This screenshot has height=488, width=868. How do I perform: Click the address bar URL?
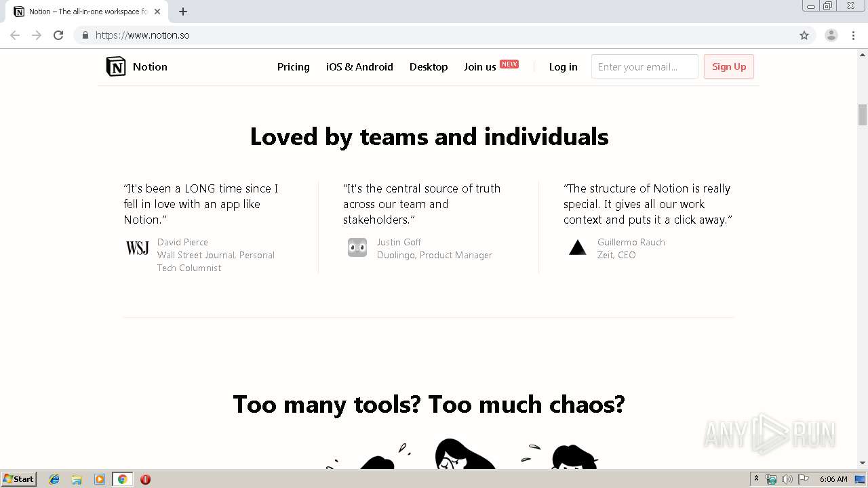pyautogui.click(x=142, y=35)
